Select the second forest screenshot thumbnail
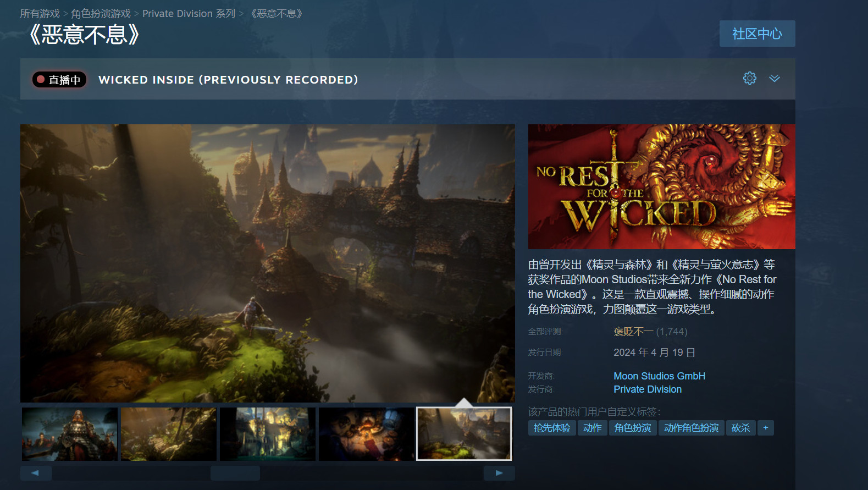The image size is (868, 490). [x=169, y=434]
